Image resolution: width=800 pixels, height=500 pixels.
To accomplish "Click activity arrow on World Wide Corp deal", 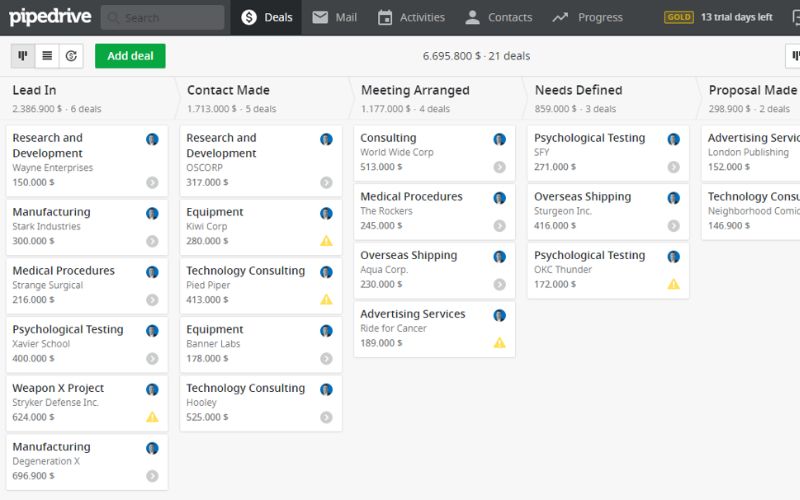I will tap(499, 167).
